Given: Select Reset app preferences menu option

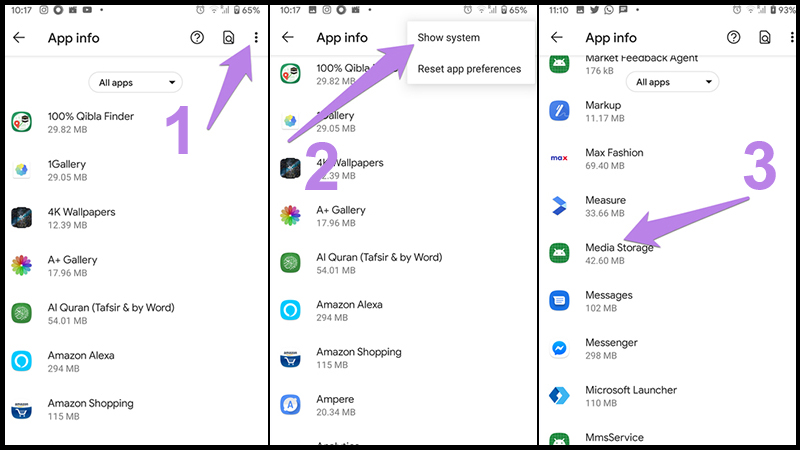Looking at the screenshot, I should click(469, 68).
